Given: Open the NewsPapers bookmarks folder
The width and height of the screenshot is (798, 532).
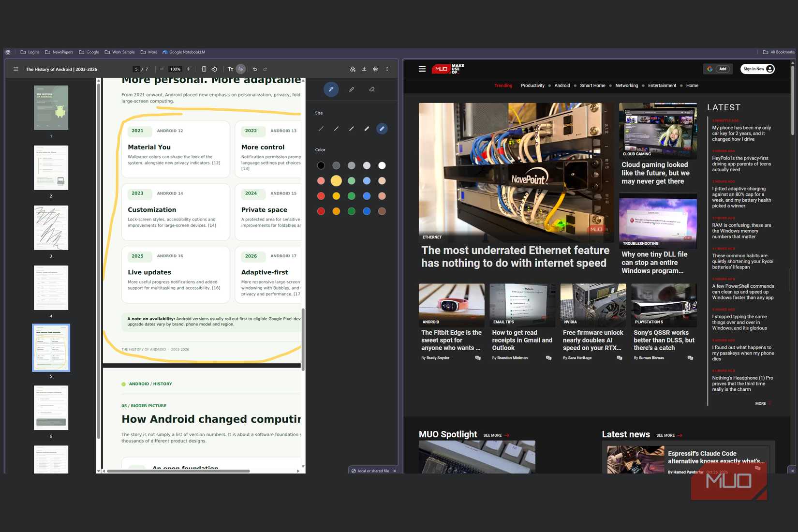Looking at the screenshot, I should 59,52.
